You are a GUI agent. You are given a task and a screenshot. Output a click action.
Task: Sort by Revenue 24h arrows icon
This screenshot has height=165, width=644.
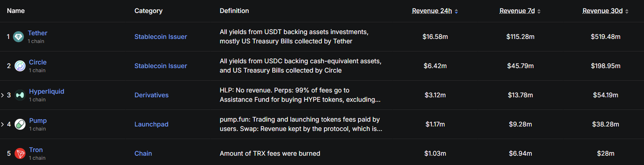pos(456,11)
